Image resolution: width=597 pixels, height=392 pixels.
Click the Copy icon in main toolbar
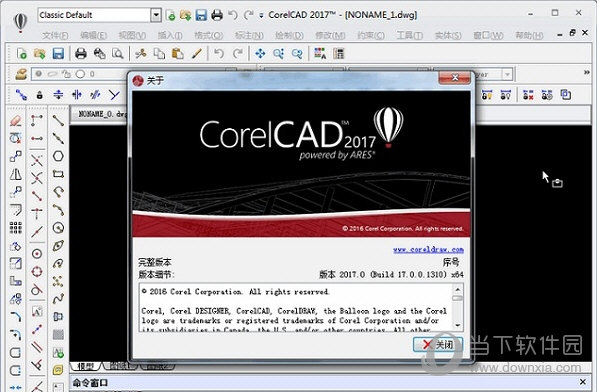159,54
